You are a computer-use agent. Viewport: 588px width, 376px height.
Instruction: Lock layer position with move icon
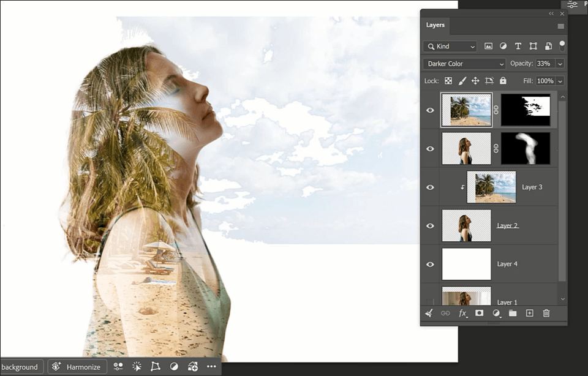pyautogui.click(x=475, y=81)
